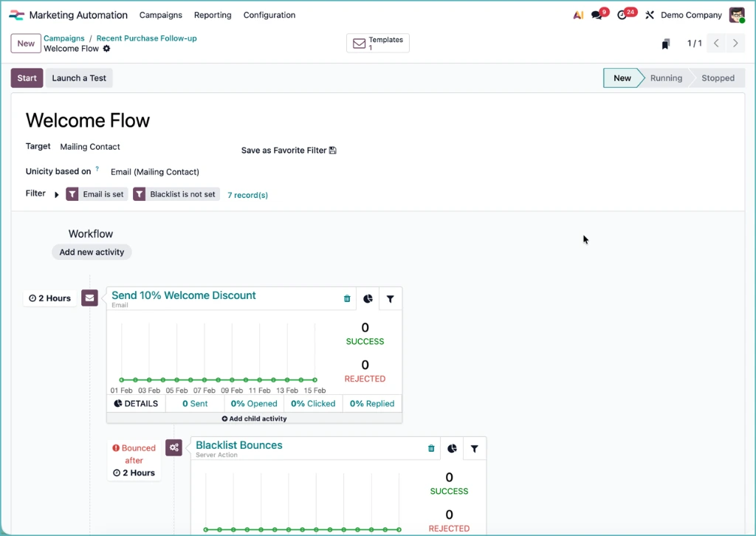Click the 2 Hours trigger delay label
Image resolution: width=756 pixels, height=536 pixels.
click(x=49, y=298)
